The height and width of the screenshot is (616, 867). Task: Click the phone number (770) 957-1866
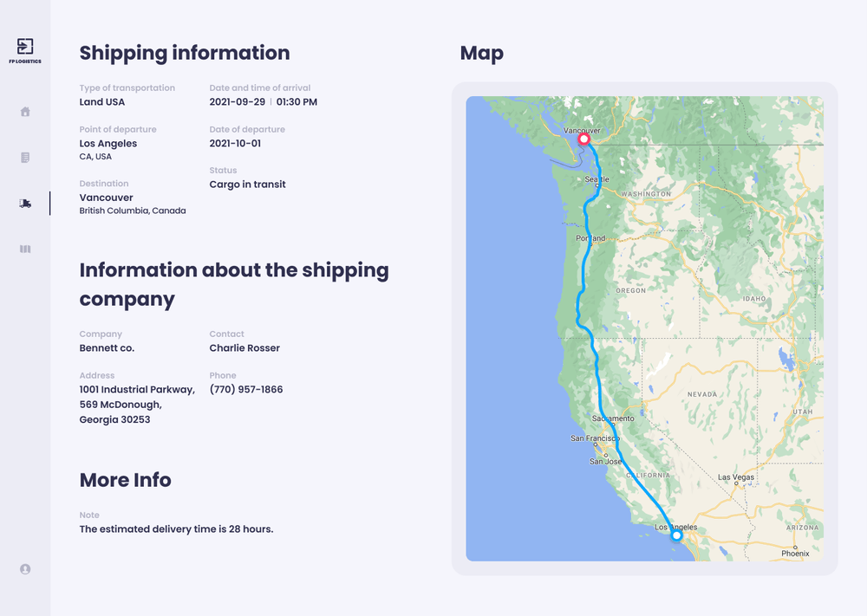coord(246,390)
